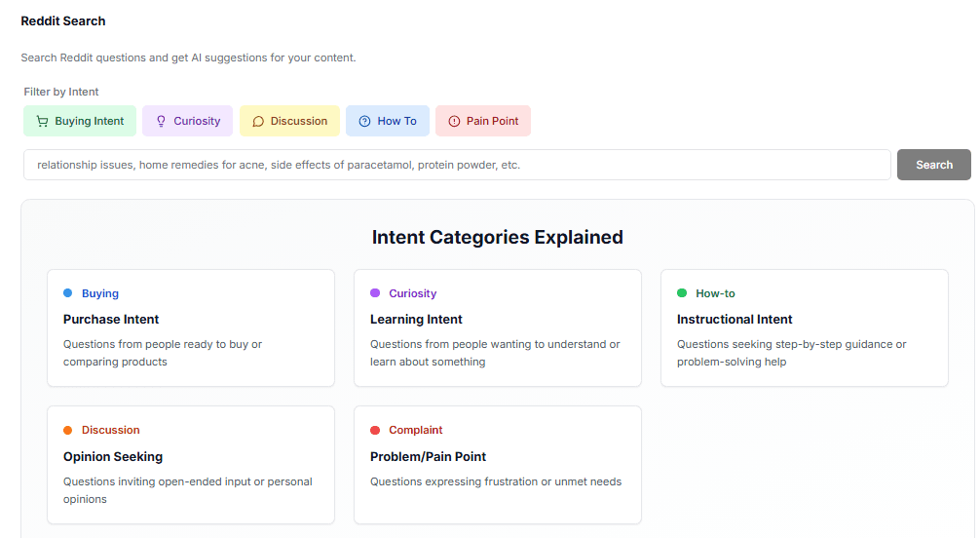Screen dimensions: 980x538
Task: Select the Instructional Intent heading
Action: point(735,319)
